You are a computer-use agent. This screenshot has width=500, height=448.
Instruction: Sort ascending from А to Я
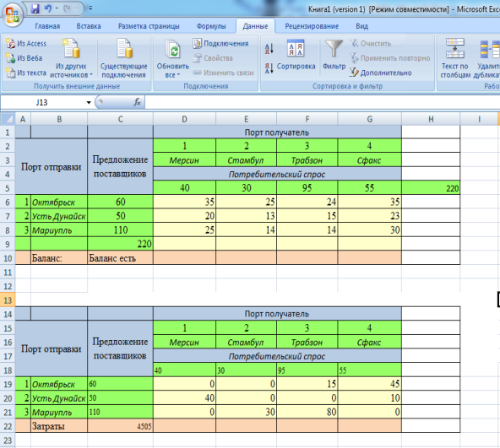pyautogui.click(x=269, y=48)
